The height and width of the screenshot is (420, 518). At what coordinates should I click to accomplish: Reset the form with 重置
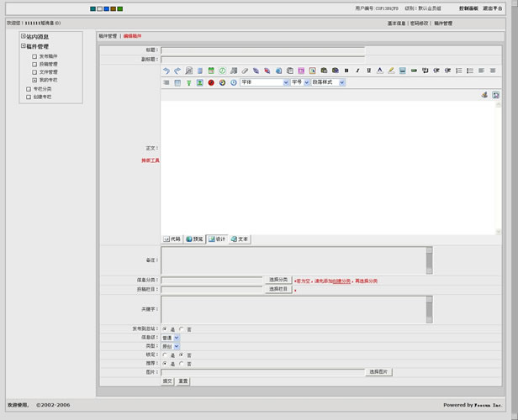pyautogui.click(x=183, y=381)
